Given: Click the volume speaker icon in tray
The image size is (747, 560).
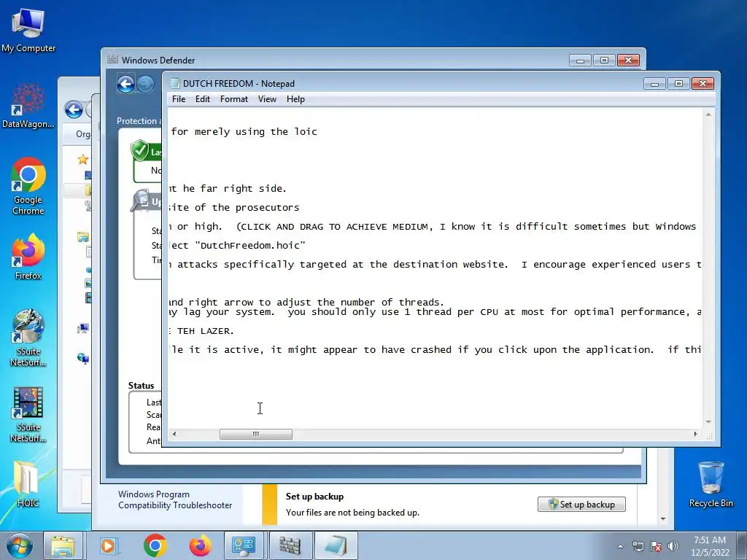Looking at the screenshot, I should pyautogui.click(x=673, y=546).
